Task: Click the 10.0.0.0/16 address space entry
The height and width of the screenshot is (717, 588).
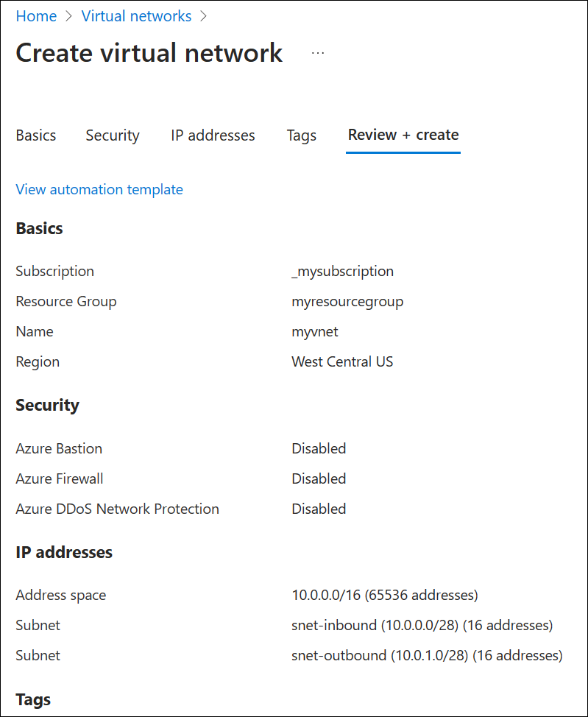Action: click(385, 595)
